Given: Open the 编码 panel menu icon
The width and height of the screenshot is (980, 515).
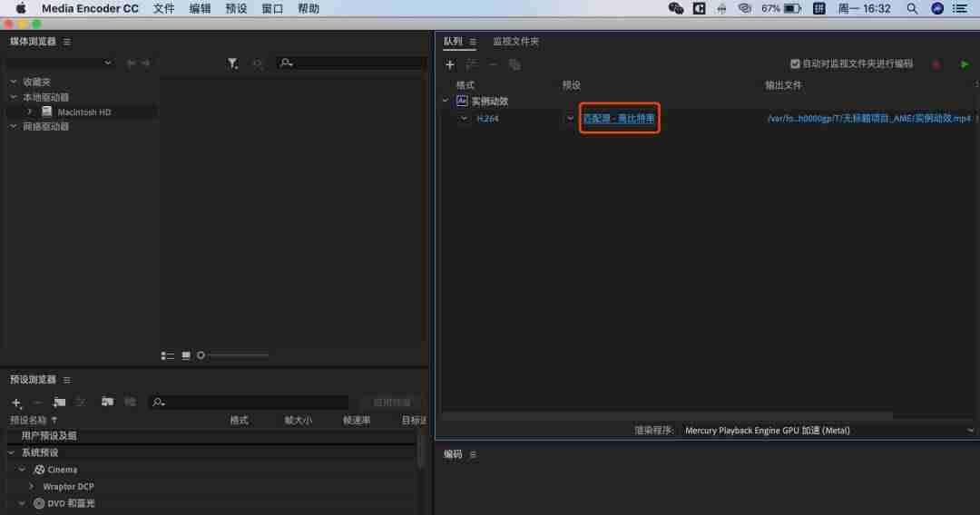Looking at the screenshot, I should [x=473, y=454].
